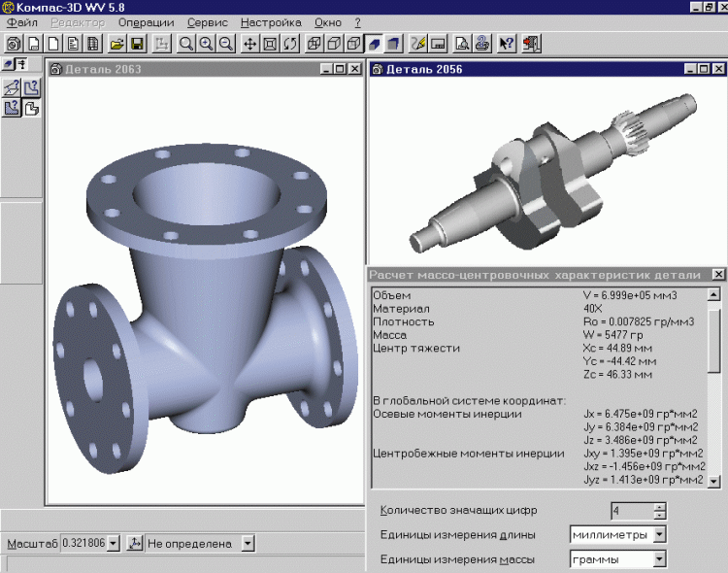Switch to the second left panel tab
Screen dimensions: 728x573
click(21, 64)
